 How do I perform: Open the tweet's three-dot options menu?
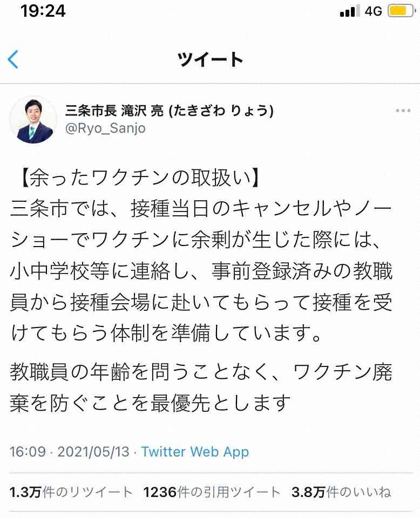403,111
